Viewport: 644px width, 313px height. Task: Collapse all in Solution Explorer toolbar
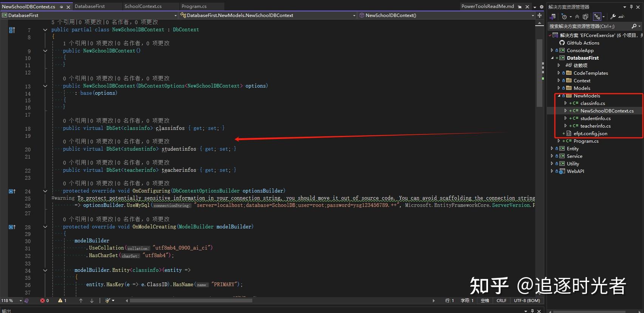tap(577, 17)
